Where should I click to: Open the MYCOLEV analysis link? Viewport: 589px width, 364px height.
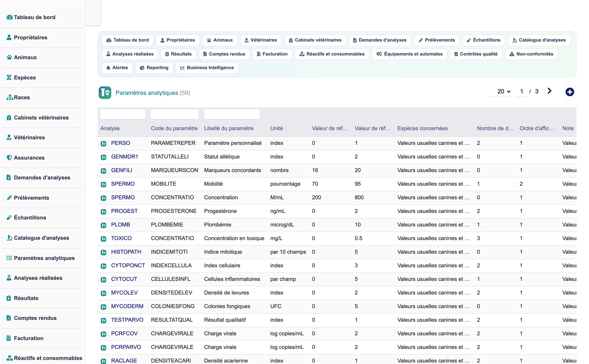tap(124, 293)
